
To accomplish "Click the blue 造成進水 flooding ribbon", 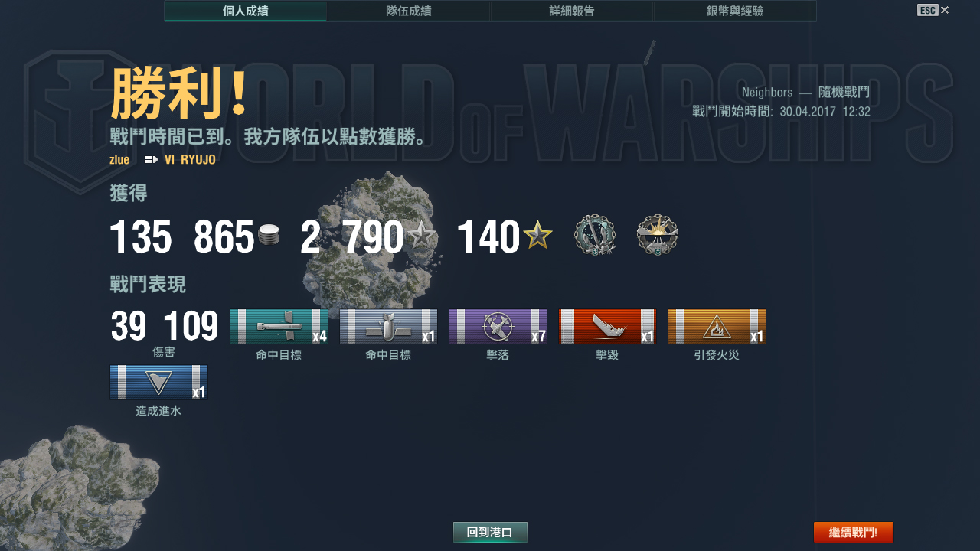I will coord(158,383).
